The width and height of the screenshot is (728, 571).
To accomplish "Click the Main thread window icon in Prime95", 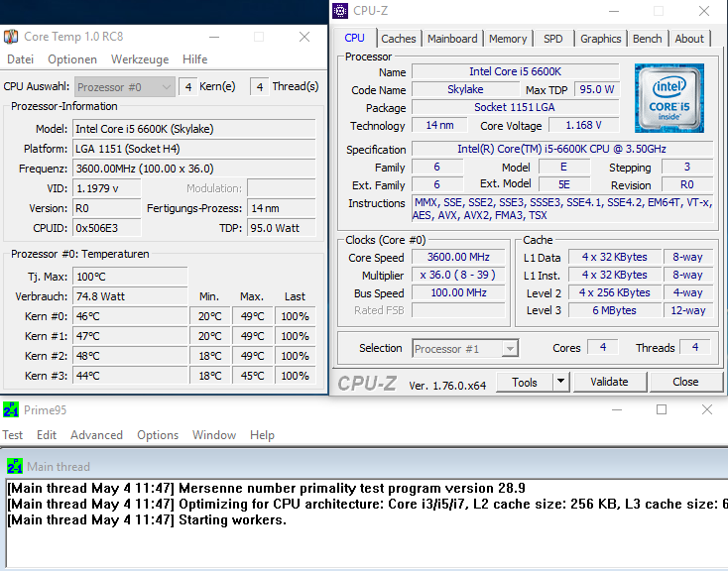I will tap(15, 466).
